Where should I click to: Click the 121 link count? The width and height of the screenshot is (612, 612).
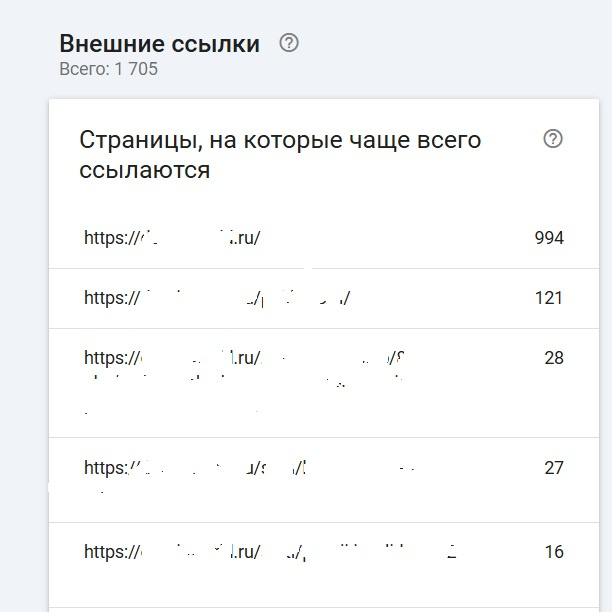click(549, 298)
